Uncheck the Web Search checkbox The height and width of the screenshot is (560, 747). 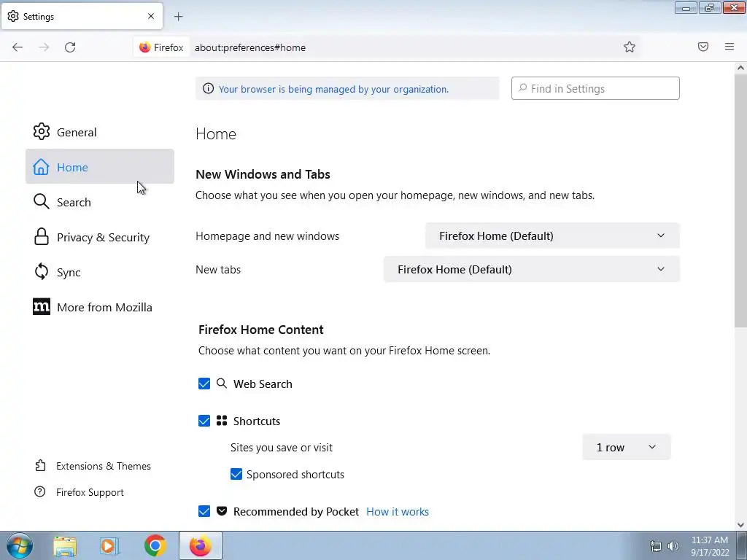(204, 384)
